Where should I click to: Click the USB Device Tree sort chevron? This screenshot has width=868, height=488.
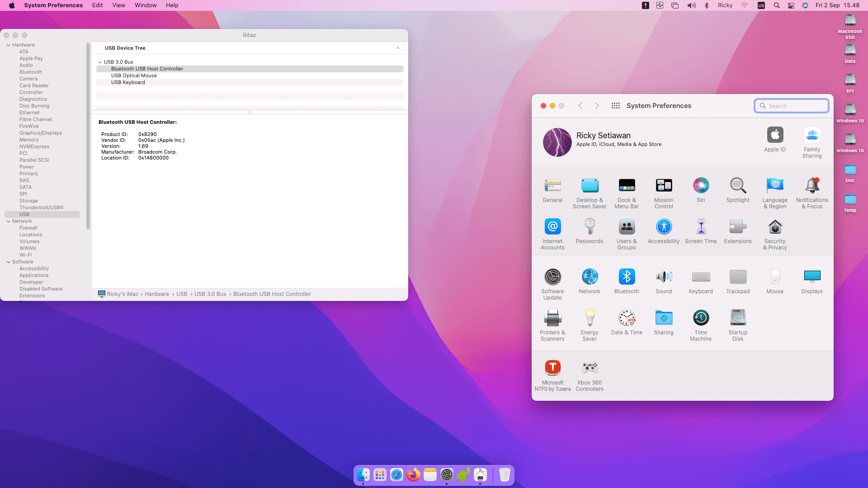(398, 48)
